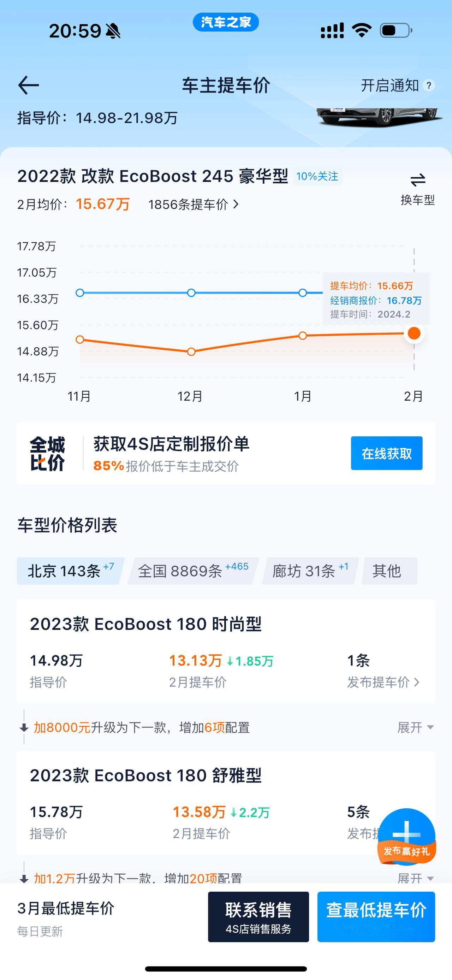Select the December orange data point
The image size is (452, 980).
[x=191, y=352]
